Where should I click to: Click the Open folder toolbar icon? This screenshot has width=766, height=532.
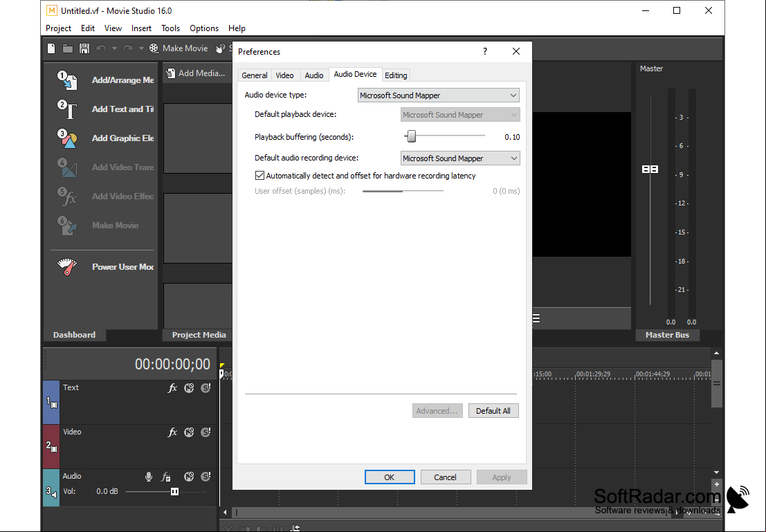coord(68,48)
